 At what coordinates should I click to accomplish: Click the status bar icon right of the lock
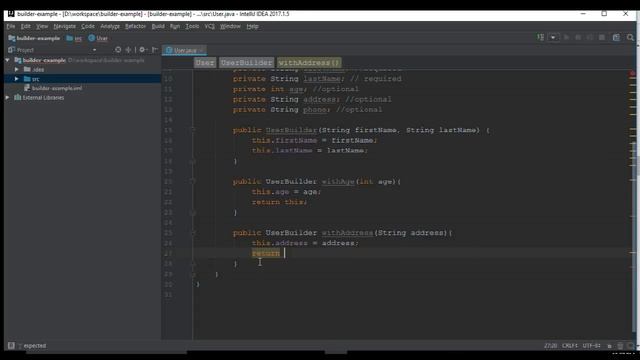[620, 346]
